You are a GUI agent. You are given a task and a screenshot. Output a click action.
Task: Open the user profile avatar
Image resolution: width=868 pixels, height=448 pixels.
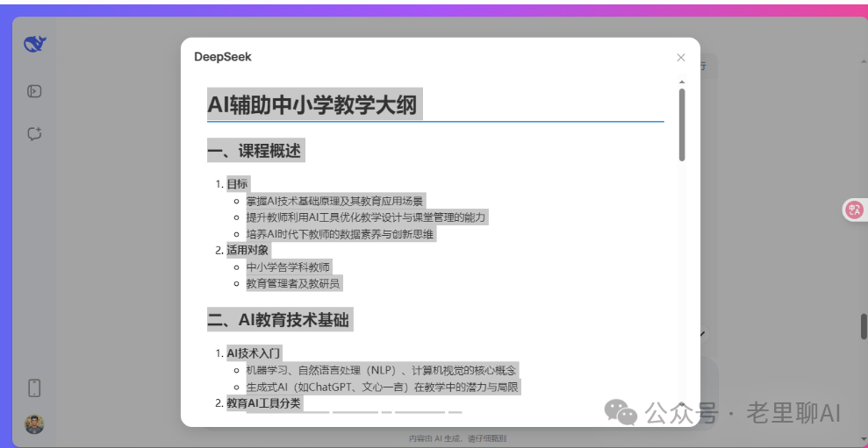[34, 424]
